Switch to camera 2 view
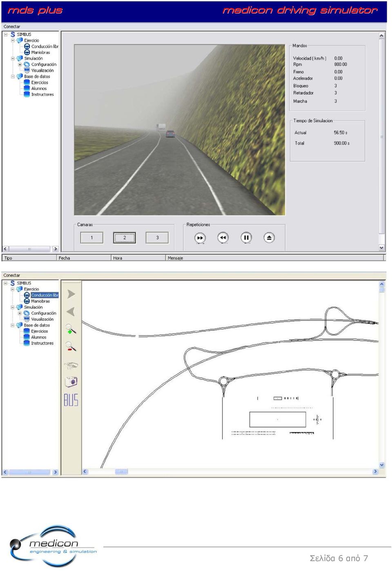 [x=125, y=237]
